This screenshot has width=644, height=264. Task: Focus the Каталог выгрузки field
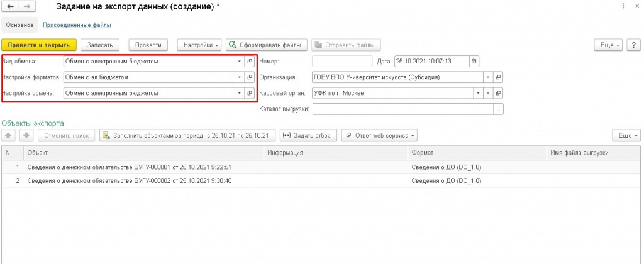[x=403, y=109]
